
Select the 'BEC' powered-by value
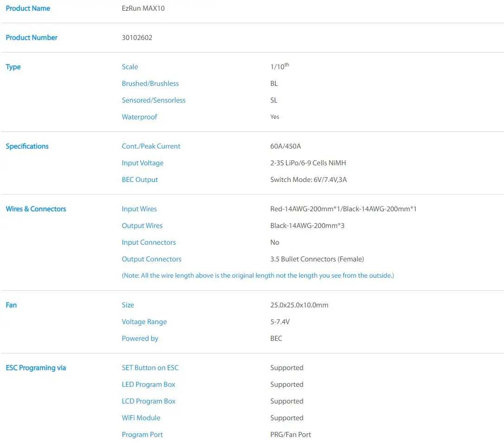[x=276, y=339]
